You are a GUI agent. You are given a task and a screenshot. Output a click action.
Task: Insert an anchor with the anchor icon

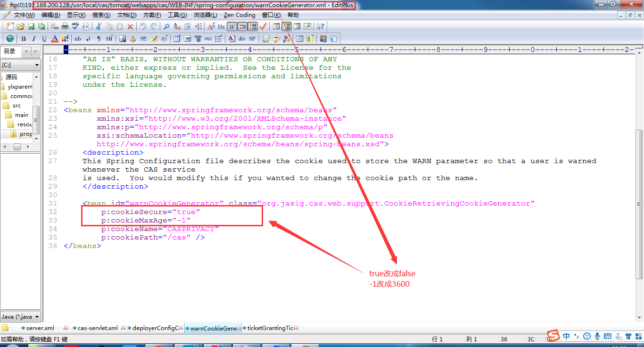(133, 39)
